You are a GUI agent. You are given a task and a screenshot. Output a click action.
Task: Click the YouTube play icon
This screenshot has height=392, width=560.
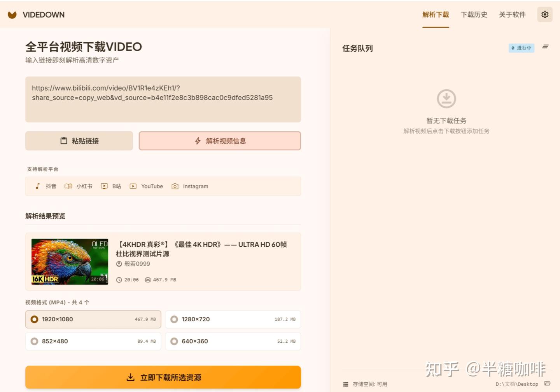(x=133, y=186)
